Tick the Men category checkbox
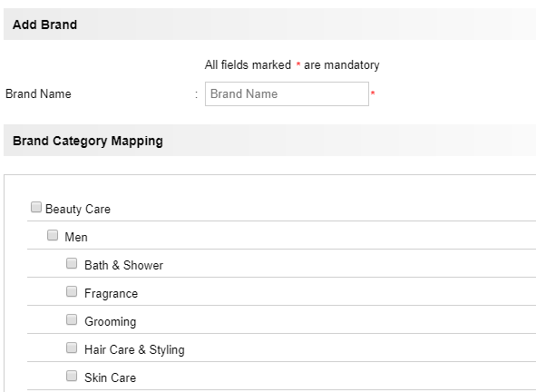The width and height of the screenshot is (536, 392). pyautogui.click(x=53, y=235)
